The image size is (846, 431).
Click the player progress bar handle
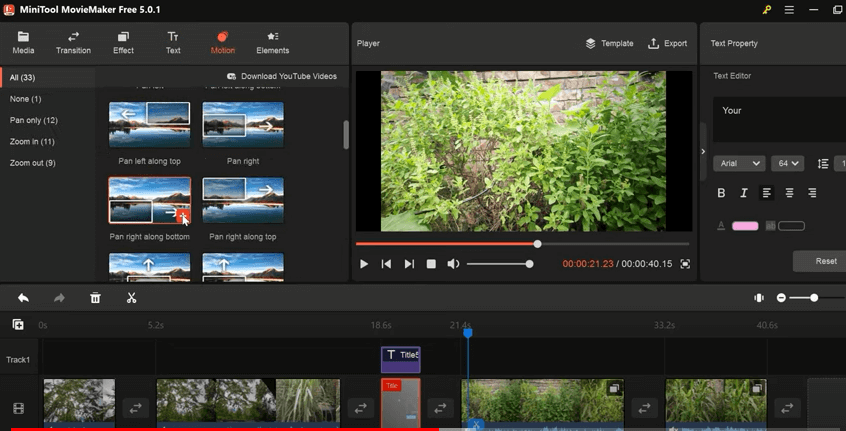click(537, 244)
